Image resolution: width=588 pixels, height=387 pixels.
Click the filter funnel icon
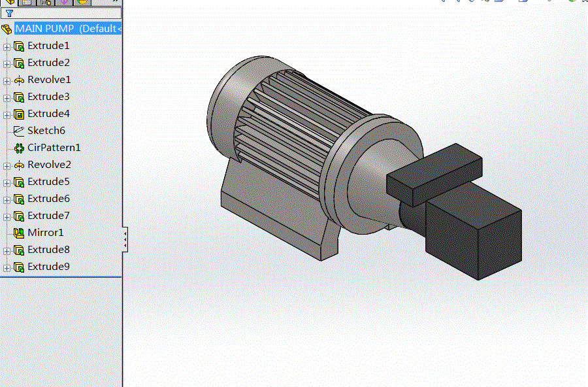9,13
